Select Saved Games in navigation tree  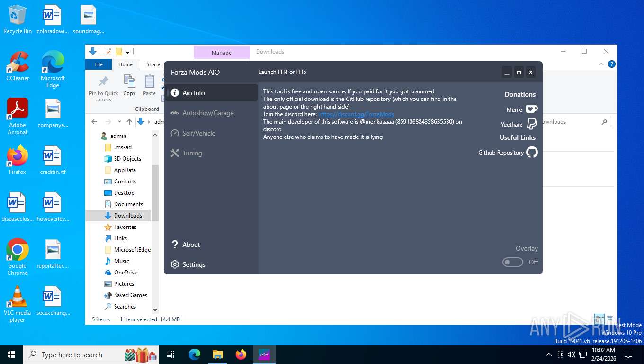tap(130, 295)
